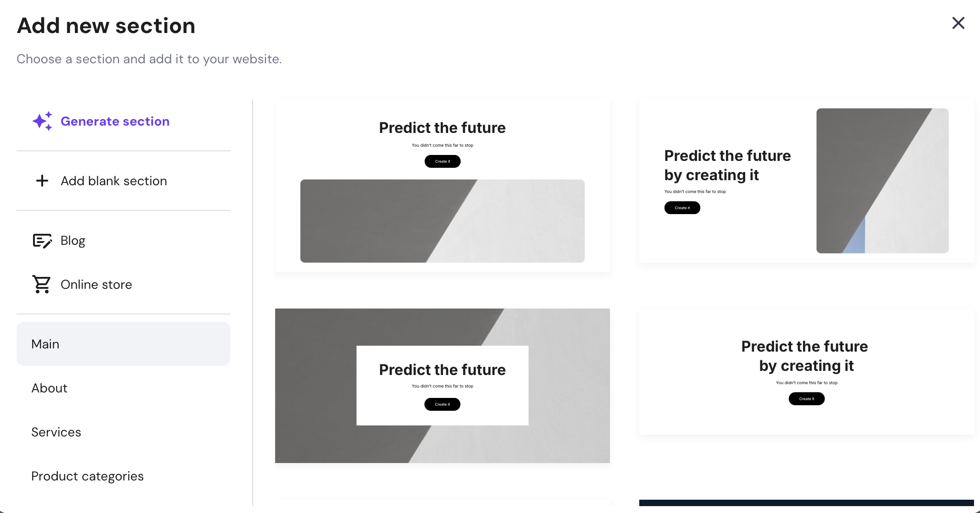
Task: Click the sparkle Generate section icon
Action: [x=42, y=121]
